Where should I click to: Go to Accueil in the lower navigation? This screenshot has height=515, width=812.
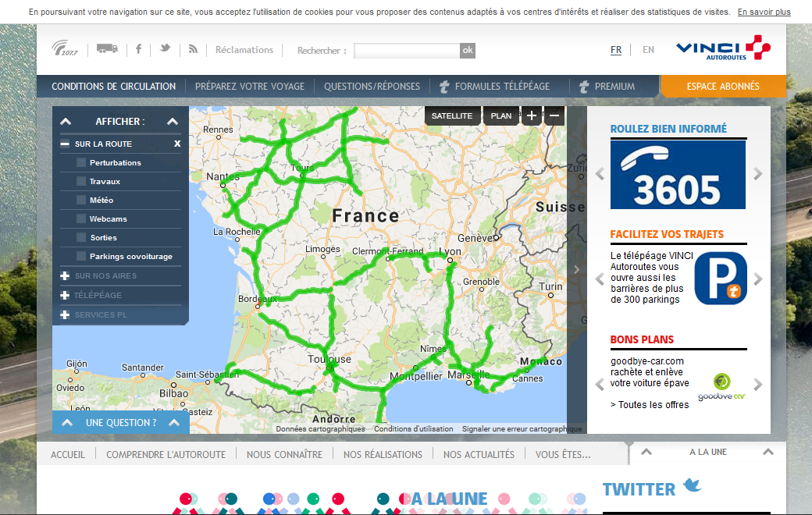click(x=68, y=454)
